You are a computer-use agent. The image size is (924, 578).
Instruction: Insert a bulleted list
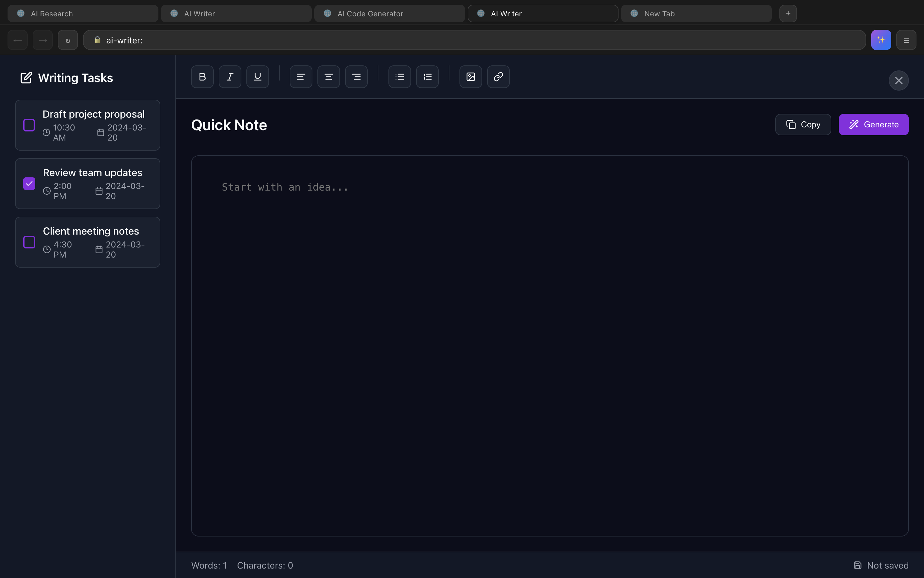(x=399, y=77)
